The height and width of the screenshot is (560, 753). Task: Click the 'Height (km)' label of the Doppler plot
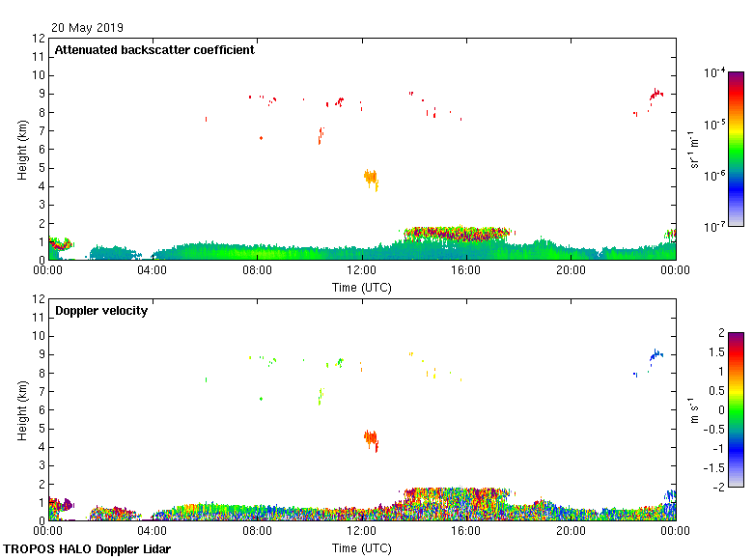point(21,409)
